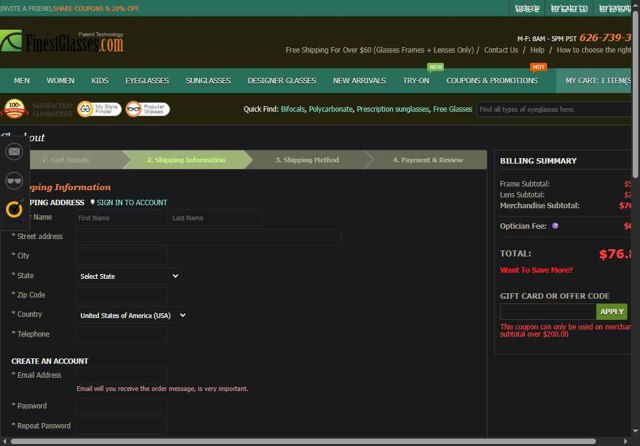640x446 pixels.
Task: Open the TRY-ON menu item
Action: 416,81
